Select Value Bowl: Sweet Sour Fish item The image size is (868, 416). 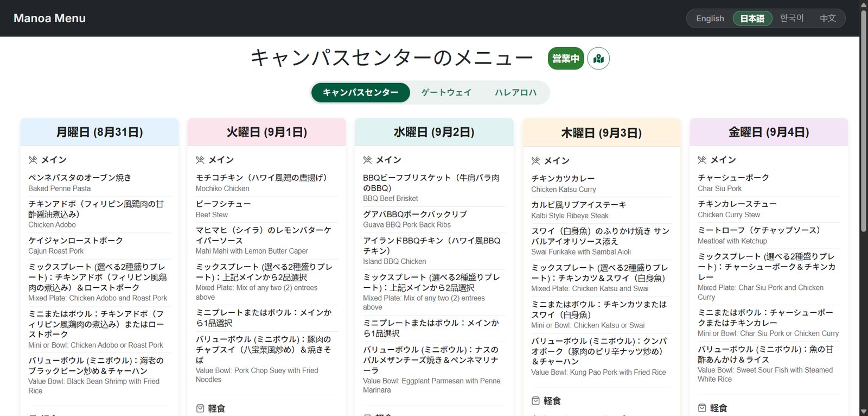point(769,364)
